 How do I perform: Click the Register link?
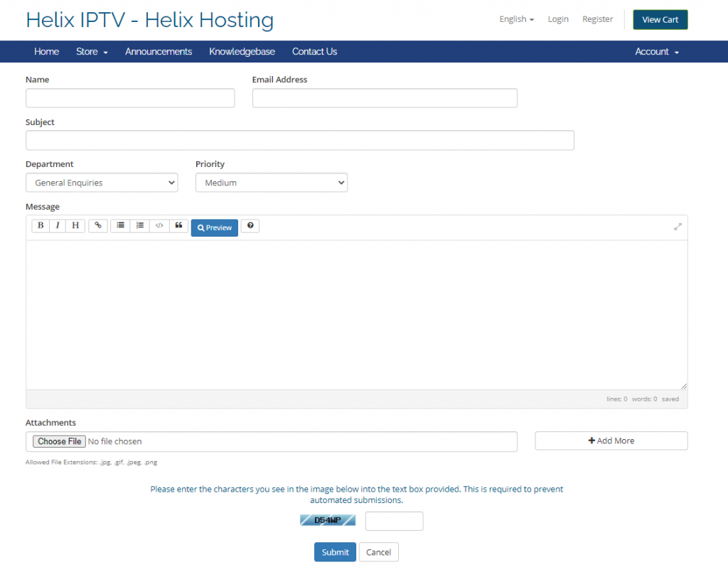(597, 19)
